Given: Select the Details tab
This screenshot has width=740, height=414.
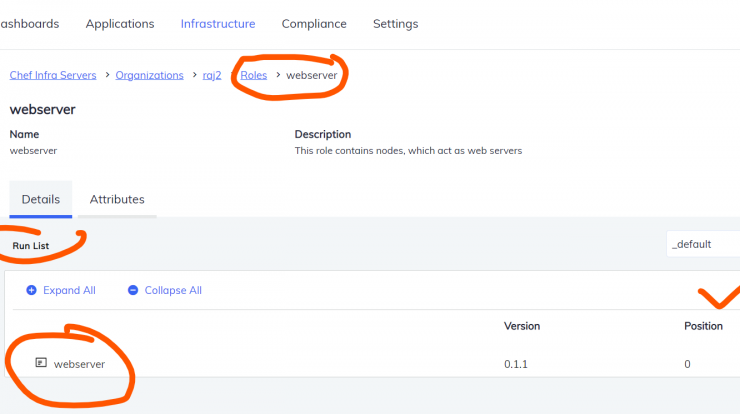Looking at the screenshot, I should point(41,199).
